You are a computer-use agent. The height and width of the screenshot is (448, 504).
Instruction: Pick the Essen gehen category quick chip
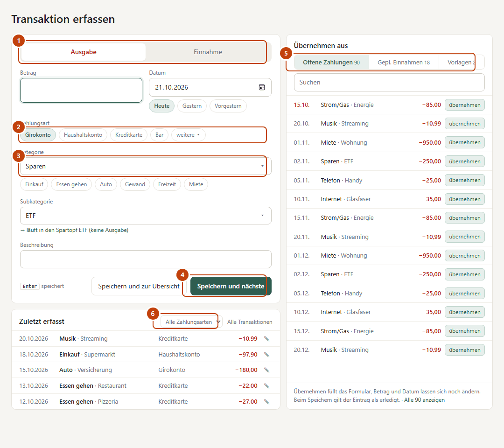pos(71,184)
